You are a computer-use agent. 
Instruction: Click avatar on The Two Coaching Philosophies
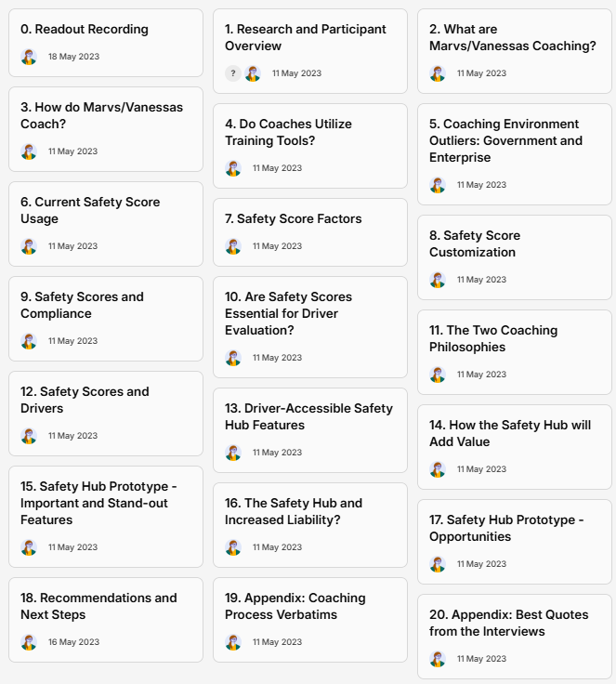438,375
